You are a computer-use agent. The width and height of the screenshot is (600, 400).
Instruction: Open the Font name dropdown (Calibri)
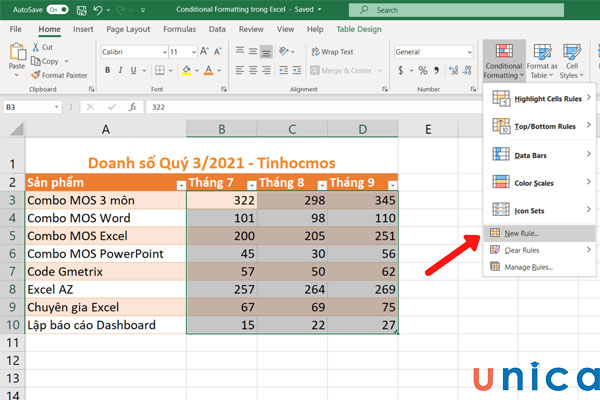[x=161, y=51]
